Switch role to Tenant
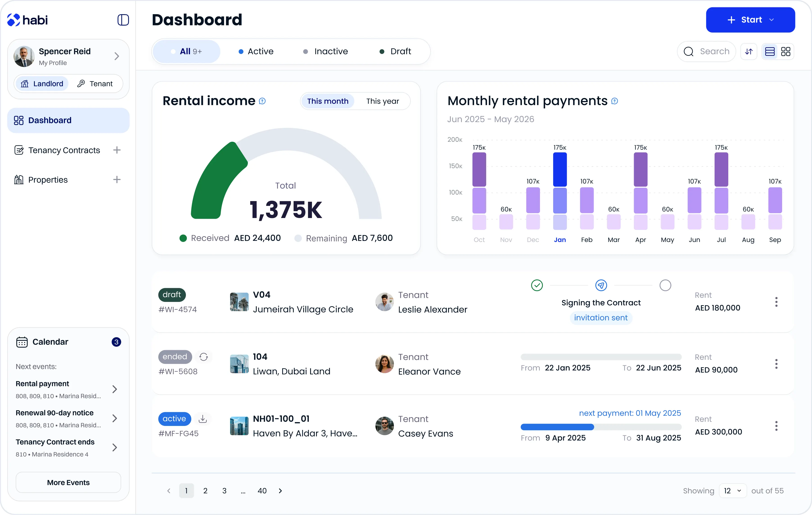Viewport: 812px width, 515px height. [95, 84]
